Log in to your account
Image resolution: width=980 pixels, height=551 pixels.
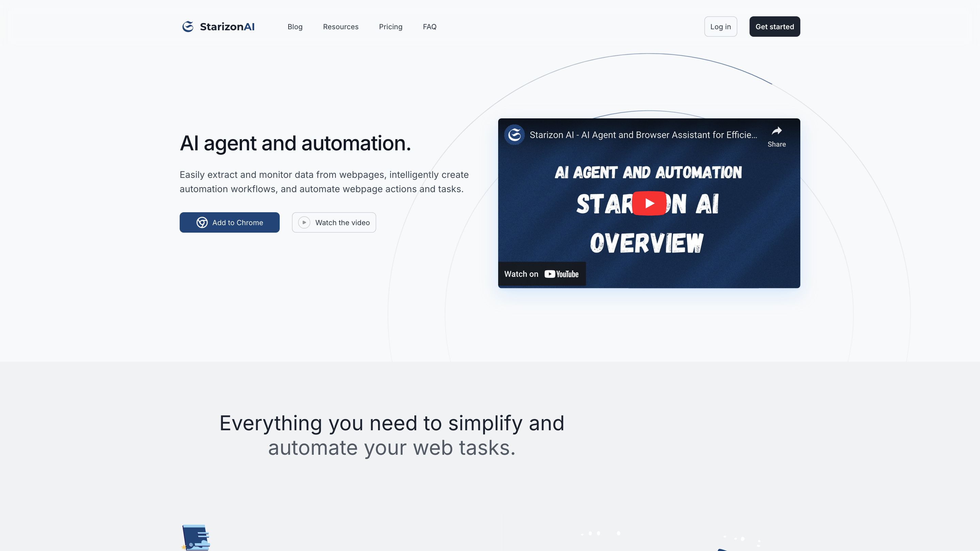pyautogui.click(x=721, y=27)
